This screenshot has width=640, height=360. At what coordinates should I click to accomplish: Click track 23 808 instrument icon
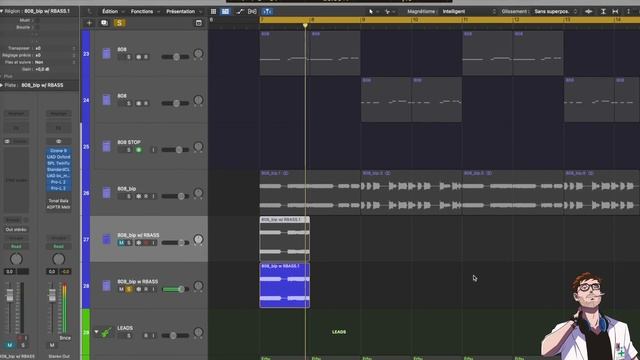(x=106, y=53)
